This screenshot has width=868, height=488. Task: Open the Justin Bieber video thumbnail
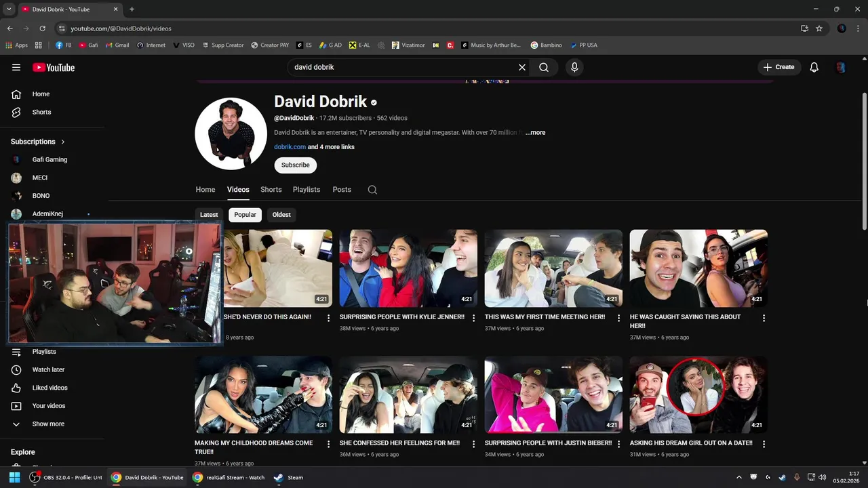553,394
